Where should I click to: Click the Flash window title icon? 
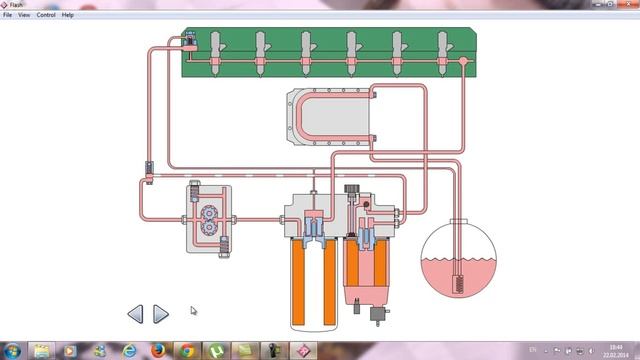(x=4, y=5)
